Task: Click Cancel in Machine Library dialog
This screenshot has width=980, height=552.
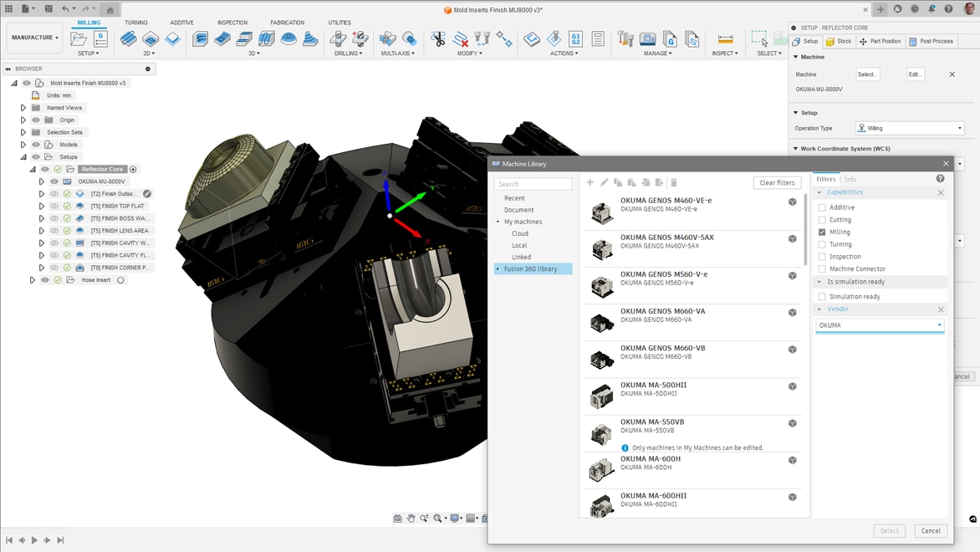Action: coord(931,530)
